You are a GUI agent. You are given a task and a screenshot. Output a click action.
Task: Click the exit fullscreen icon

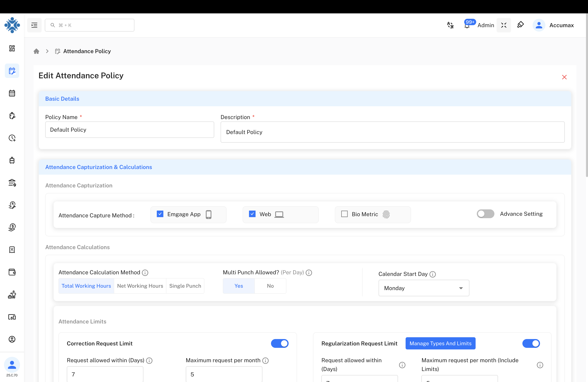click(504, 25)
